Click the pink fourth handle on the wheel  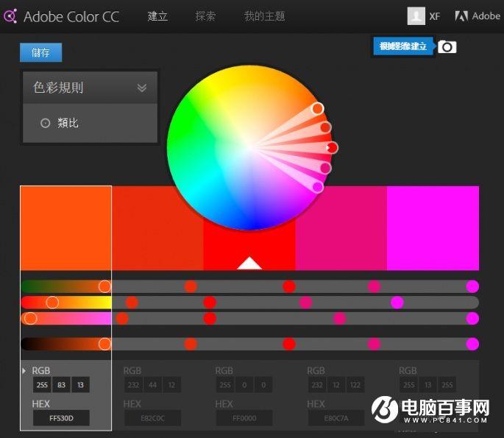point(325,168)
